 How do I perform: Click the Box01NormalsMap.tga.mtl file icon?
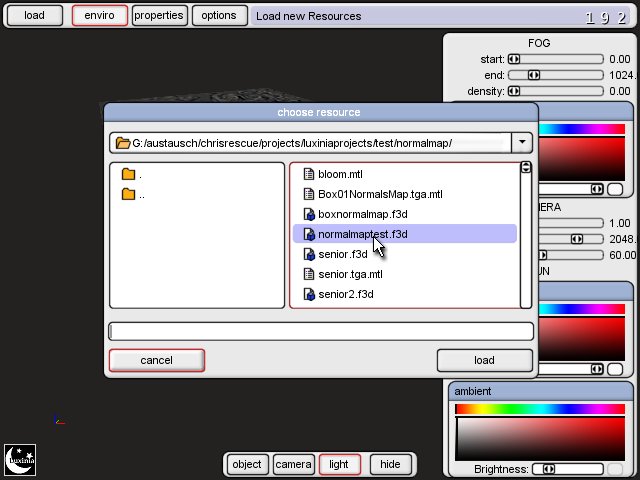pos(309,194)
